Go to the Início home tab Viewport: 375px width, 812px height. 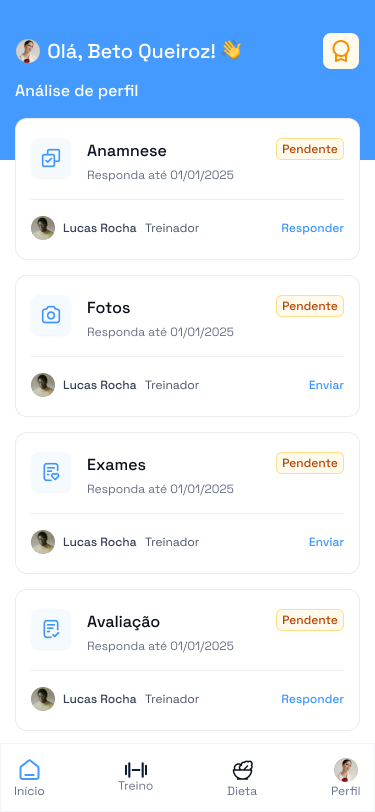(x=30, y=777)
